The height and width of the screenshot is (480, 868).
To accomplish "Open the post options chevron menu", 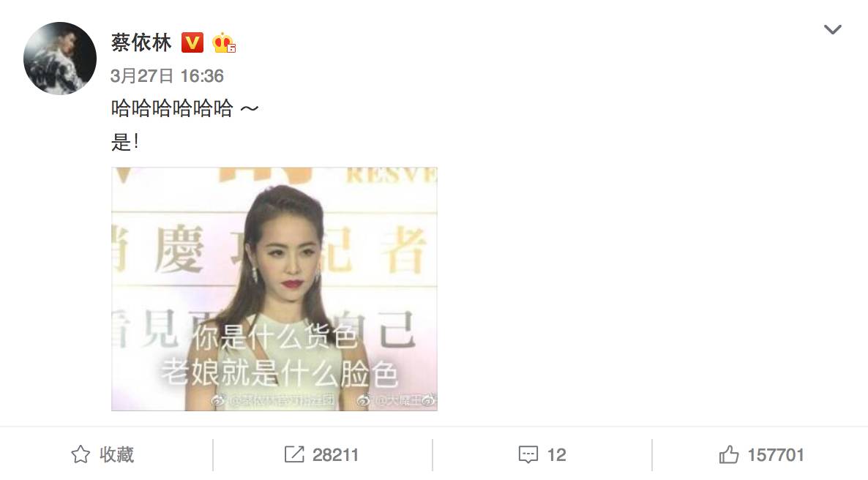I will point(832,29).
